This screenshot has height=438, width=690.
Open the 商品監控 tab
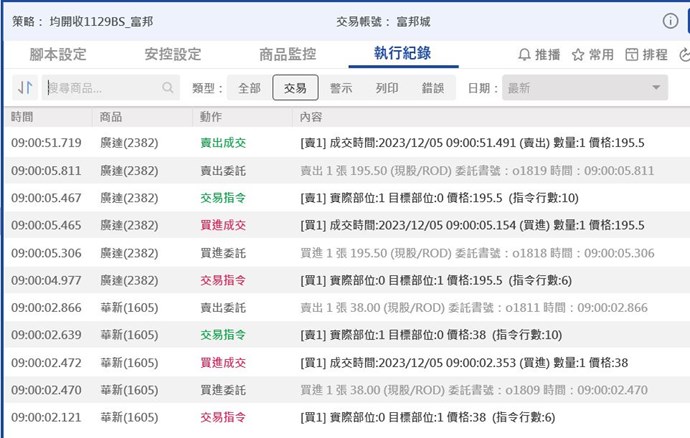click(x=288, y=54)
